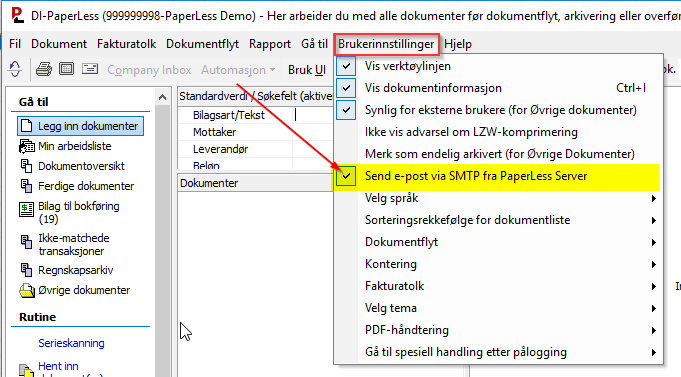Click the Mottaker field row
The width and height of the screenshot is (681, 377).
[x=256, y=132]
